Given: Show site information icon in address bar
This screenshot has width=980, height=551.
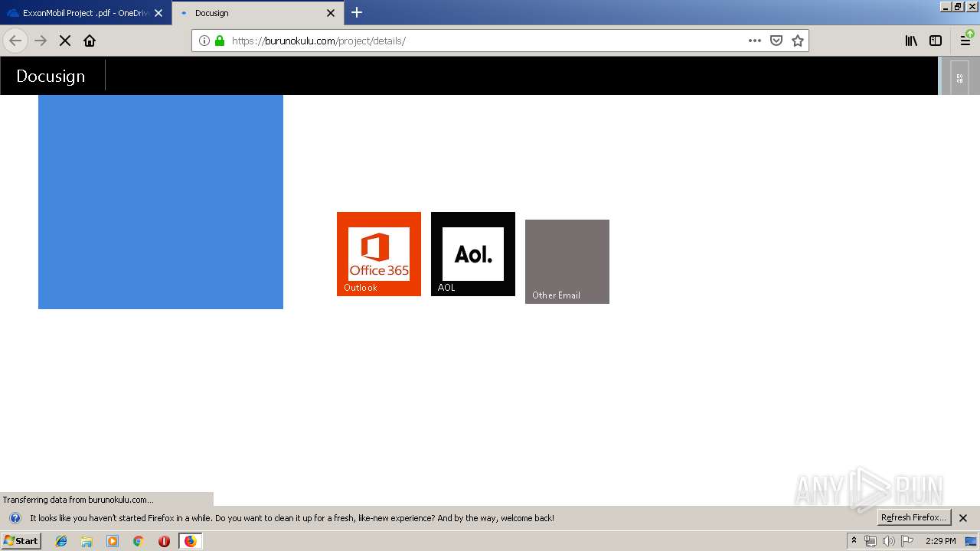Looking at the screenshot, I should pos(204,41).
